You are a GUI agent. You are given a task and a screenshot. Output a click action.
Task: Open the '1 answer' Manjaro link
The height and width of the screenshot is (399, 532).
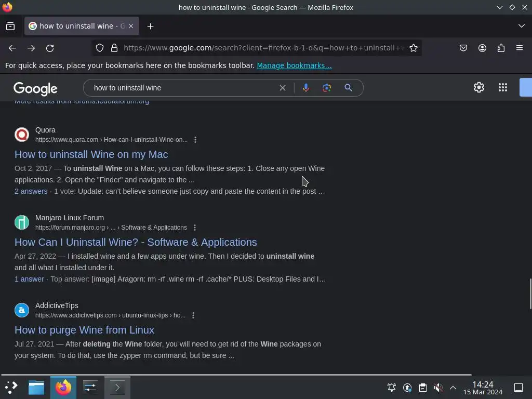coord(29,279)
